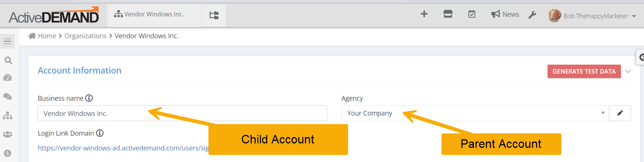Go to Organizations in breadcrumb
The image size is (644, 162).
(x=86, y=36)
